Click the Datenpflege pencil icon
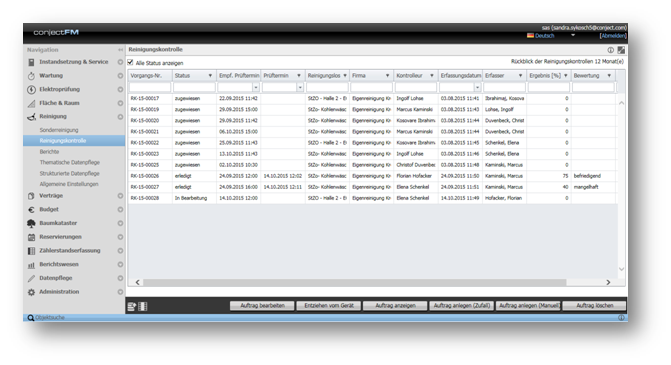The image size is (671, 365). click(x=31, y=279)
